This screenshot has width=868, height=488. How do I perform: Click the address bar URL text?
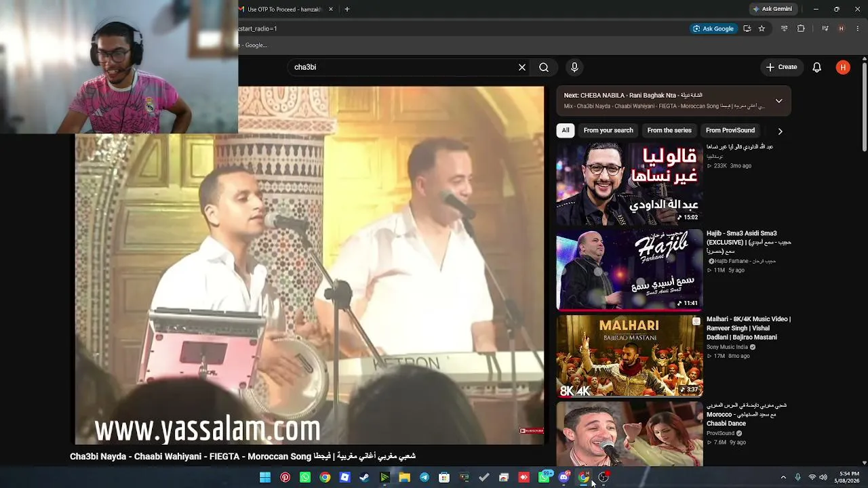(x=258, y=28)
